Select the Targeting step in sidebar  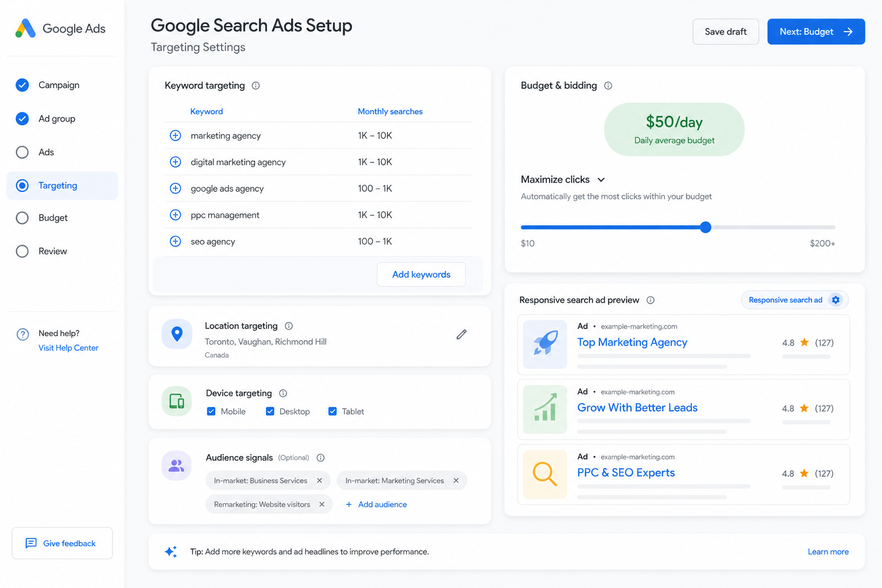[62, 185]
